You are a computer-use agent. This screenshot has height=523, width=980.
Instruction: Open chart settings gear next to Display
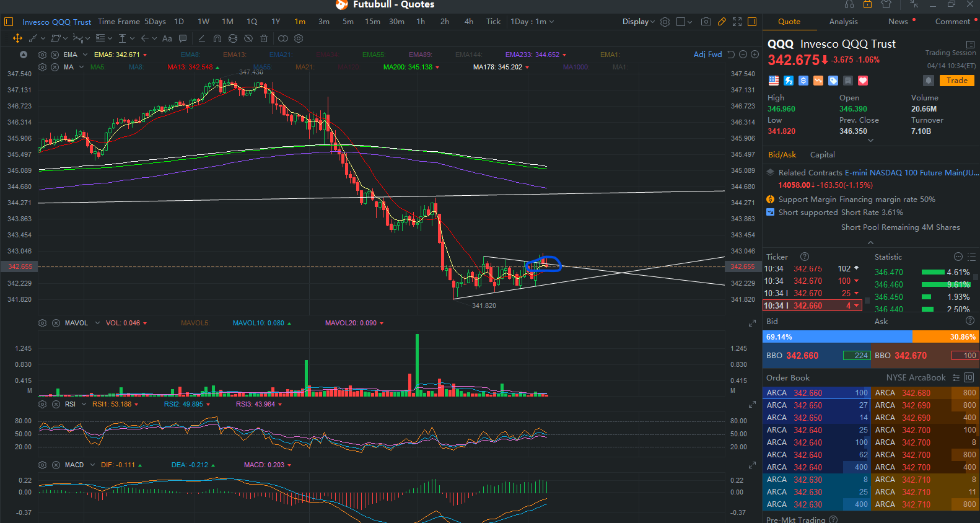pos(665,22)
